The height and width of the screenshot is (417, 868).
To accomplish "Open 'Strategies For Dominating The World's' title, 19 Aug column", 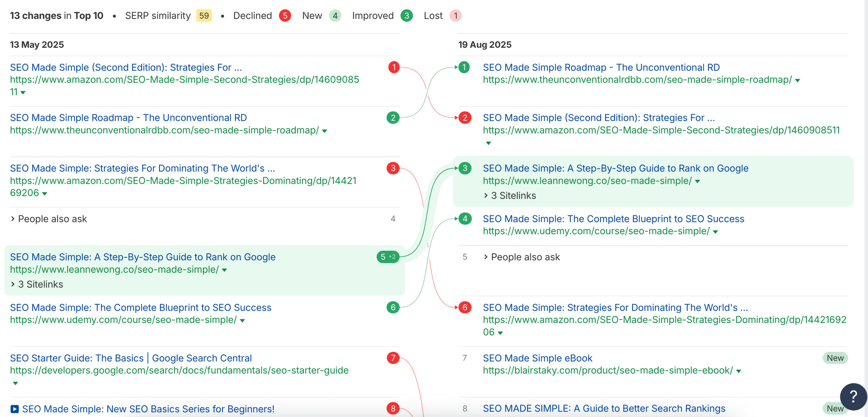I will point(615,308).
